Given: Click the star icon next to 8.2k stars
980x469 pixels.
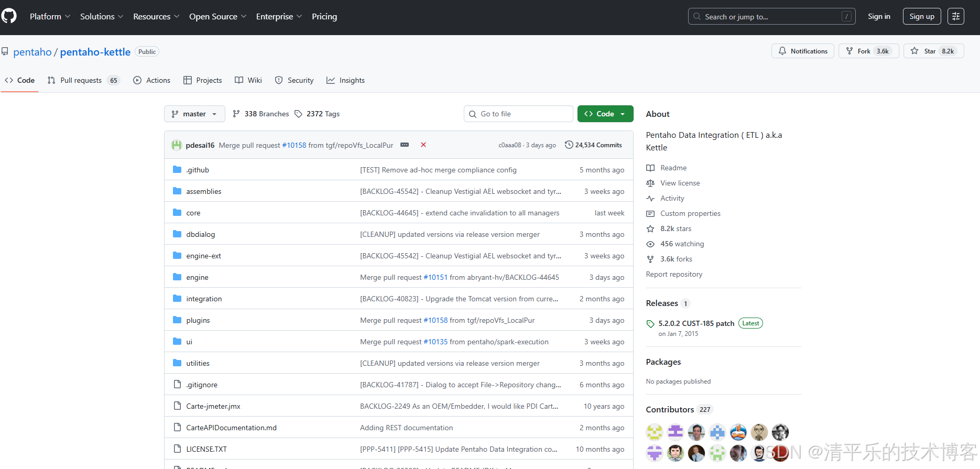Looking at the screenshot, I should click(650, 228).
